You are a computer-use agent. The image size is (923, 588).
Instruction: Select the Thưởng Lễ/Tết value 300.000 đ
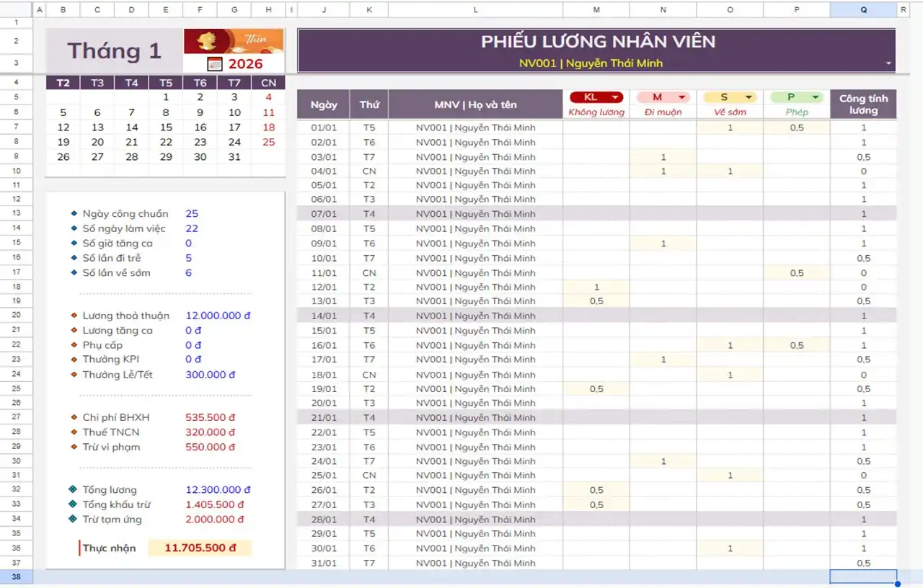[x=211, y=375]
